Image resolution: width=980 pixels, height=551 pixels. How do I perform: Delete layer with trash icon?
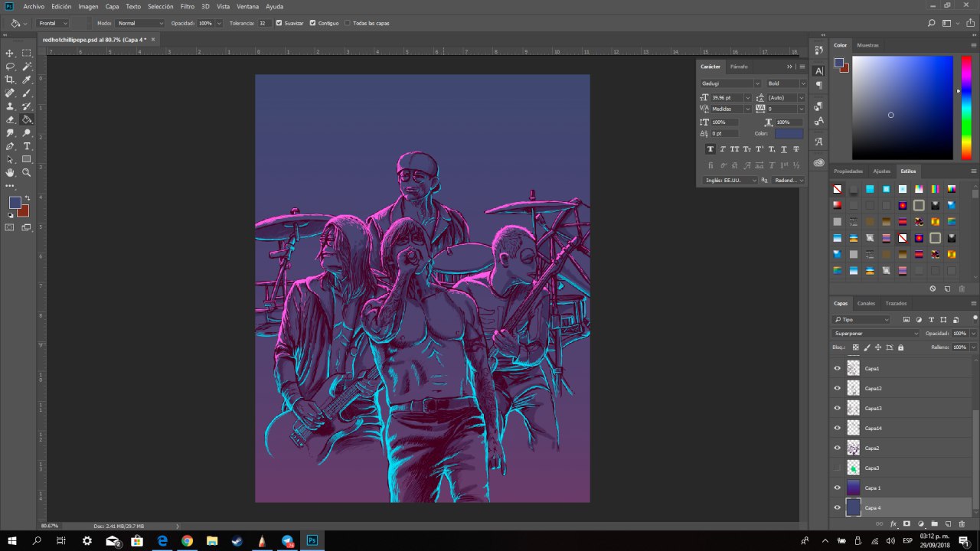(x=962, y=524)
